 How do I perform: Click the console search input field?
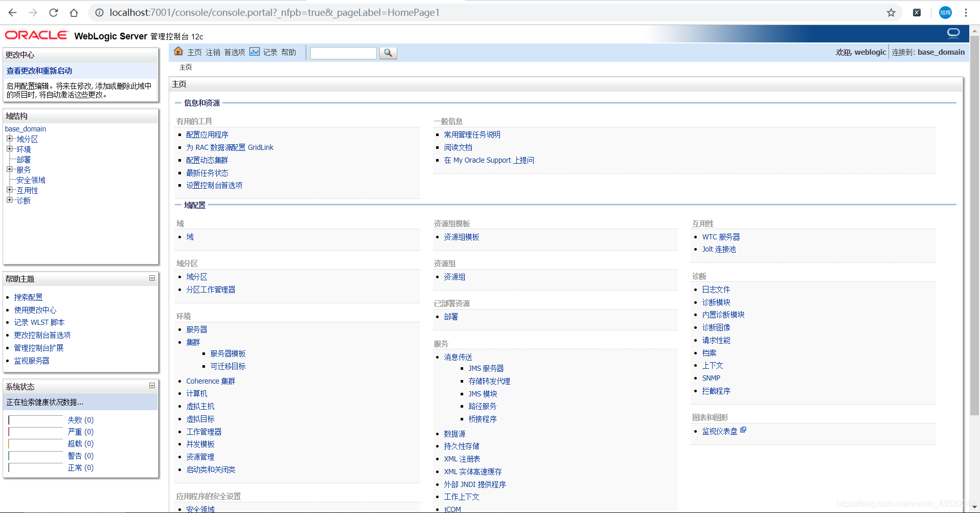click(x=344, y=53)
